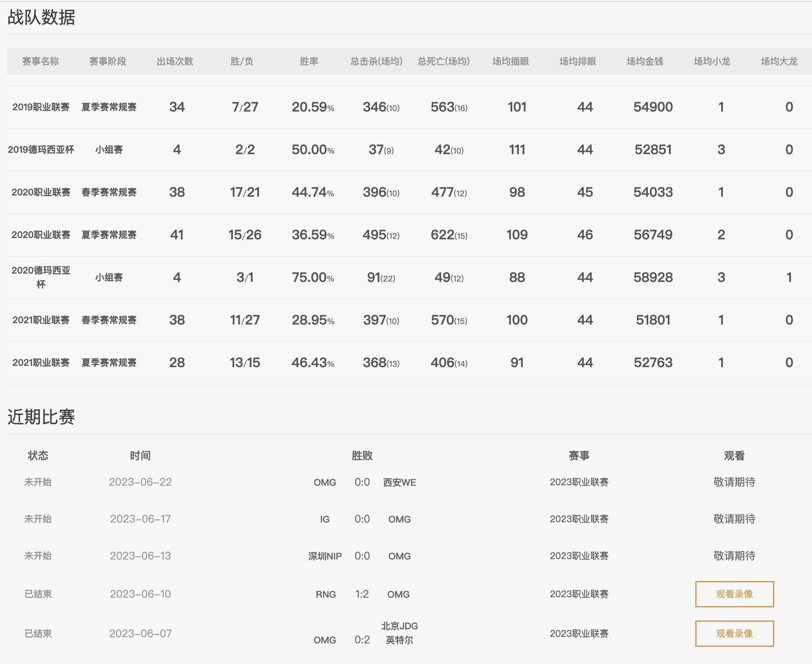Click the 深圳NIP team label

tap(323, 556)
